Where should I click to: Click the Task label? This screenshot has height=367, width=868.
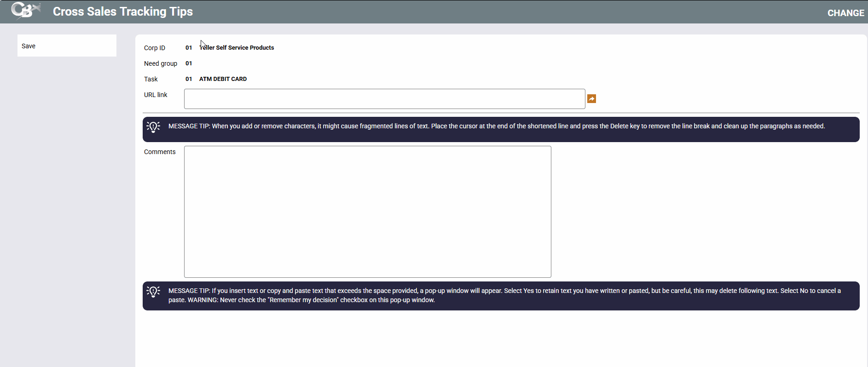(150, 79)
